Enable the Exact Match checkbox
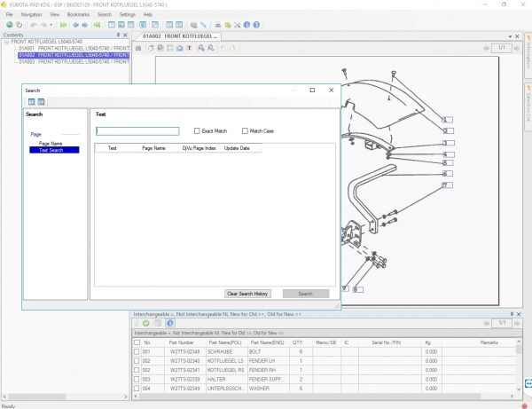The image size is (532, 409). pos(197,130)
